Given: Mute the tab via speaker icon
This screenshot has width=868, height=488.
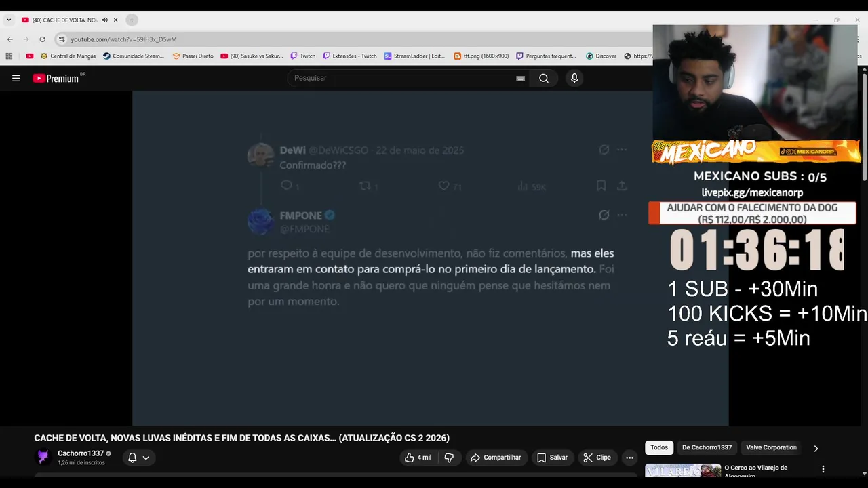Looking at the screenshot, I should coord(104,20).
